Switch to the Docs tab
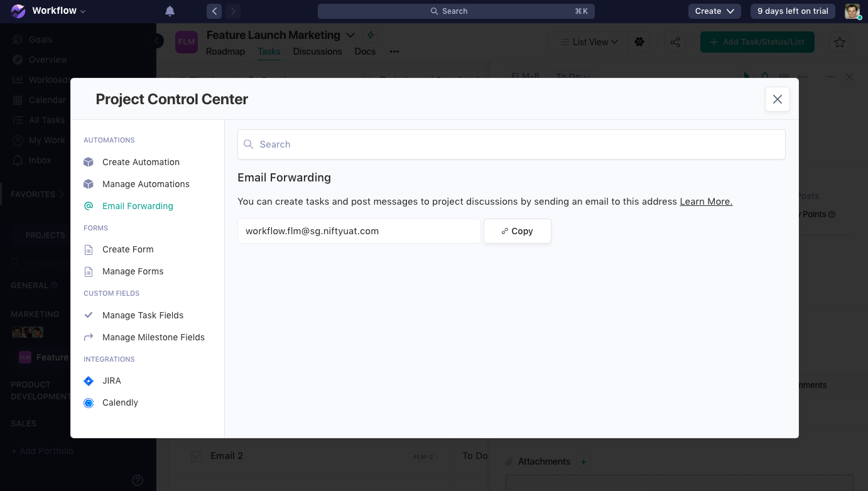This screenshot has height=491, width=868. point(365,51)
